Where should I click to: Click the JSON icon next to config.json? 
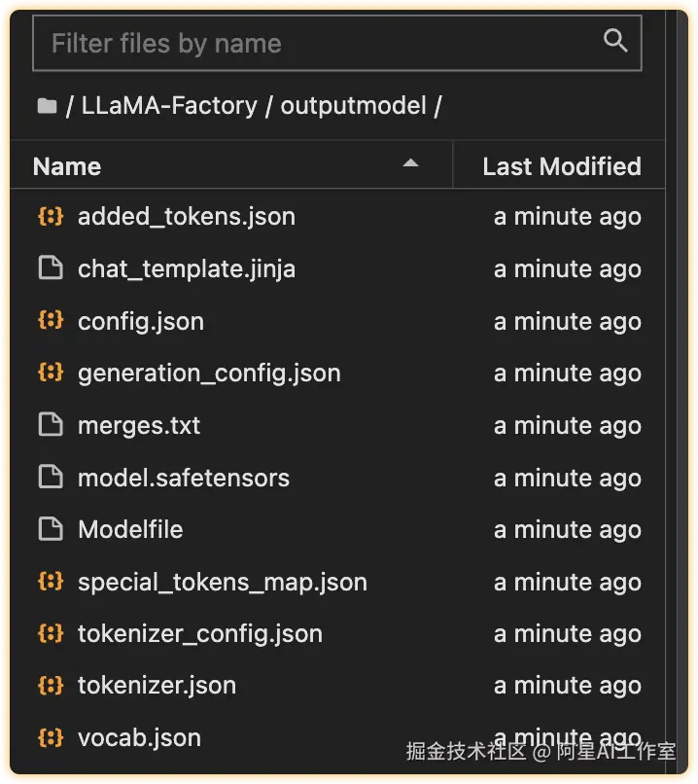(x=50, y=321)
